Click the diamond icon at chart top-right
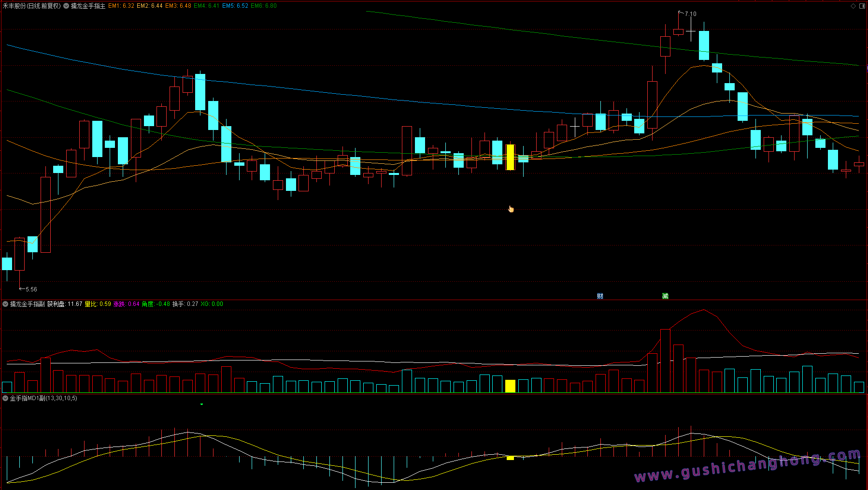This screenshot has height=490, width=868. click(x=854, y=6)
